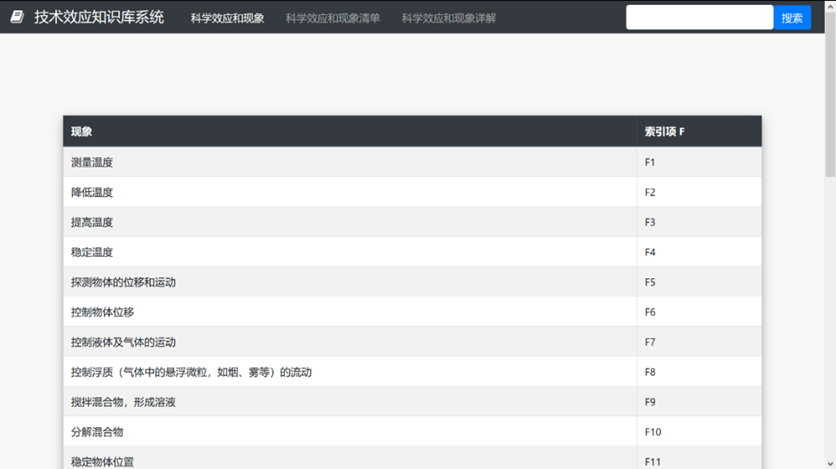
Task: Focus the search input field
Action: [x=700, y=18]
